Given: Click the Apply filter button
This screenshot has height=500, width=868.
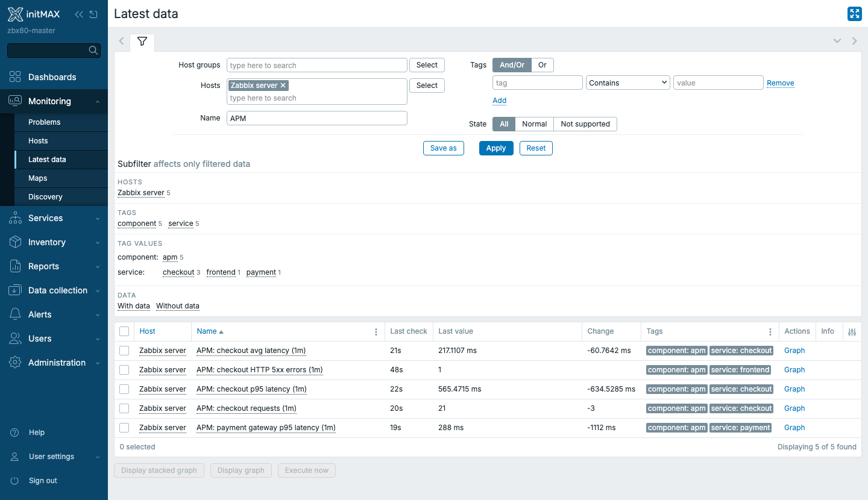Looking at the screenshot, I should click(496, 148).
